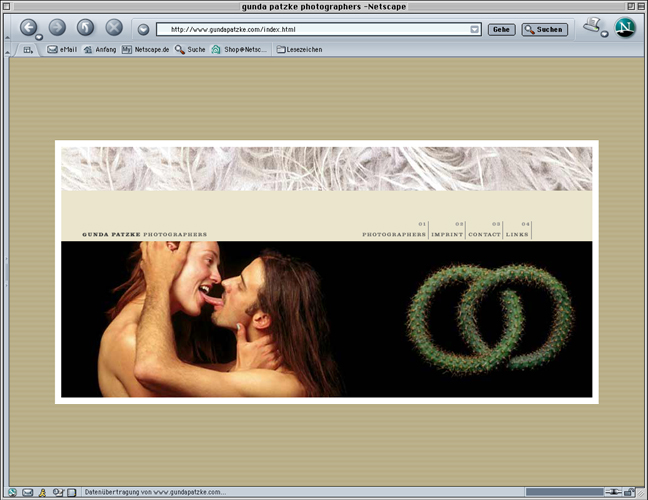Click in the URL address field

click(x=318, y=29)
